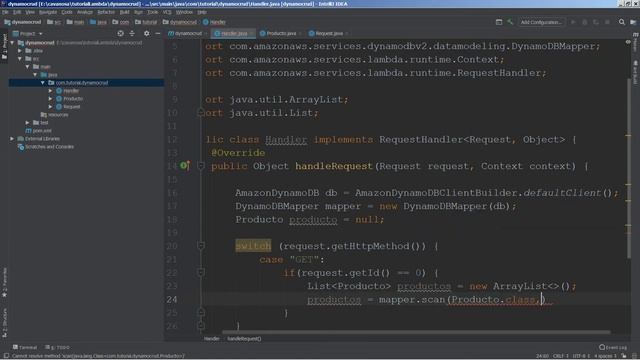
Task: Open the Window menu
Action: click(x=184, y=12)
